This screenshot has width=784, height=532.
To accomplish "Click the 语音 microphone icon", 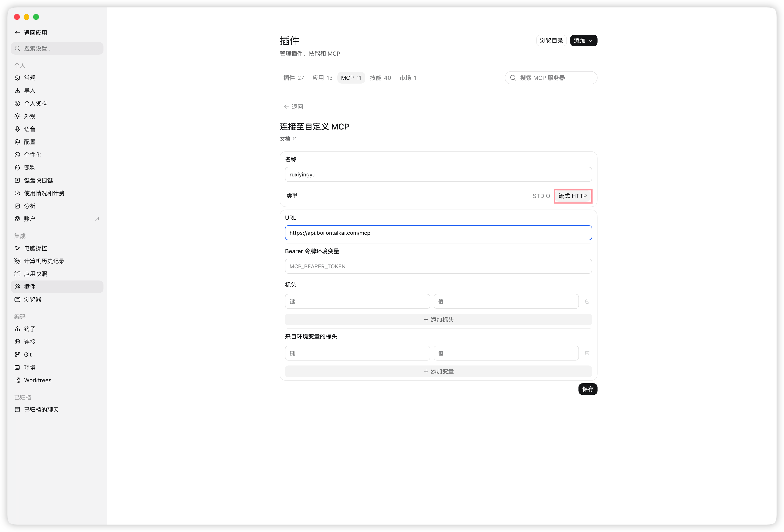I will 17,129.
